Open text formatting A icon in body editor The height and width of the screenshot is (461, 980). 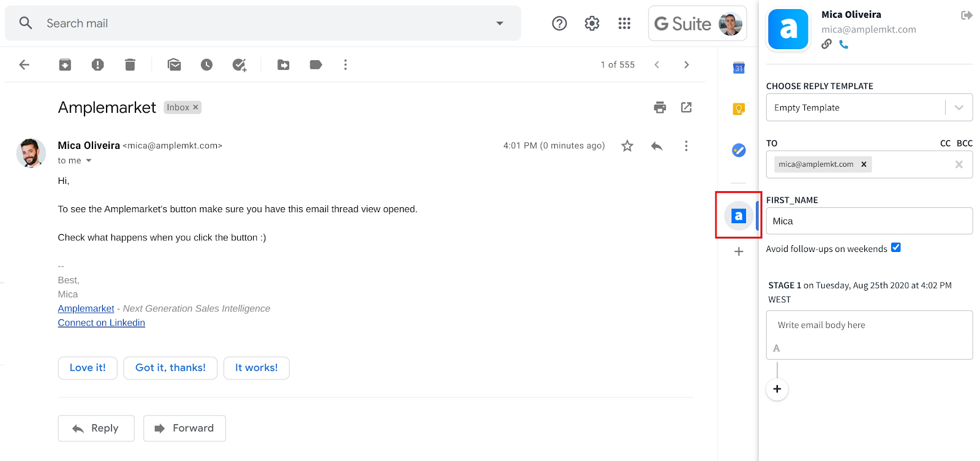777,348
